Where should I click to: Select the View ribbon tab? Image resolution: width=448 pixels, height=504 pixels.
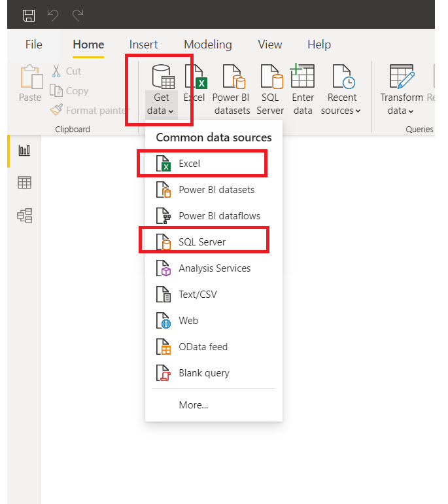coord(269,45)
